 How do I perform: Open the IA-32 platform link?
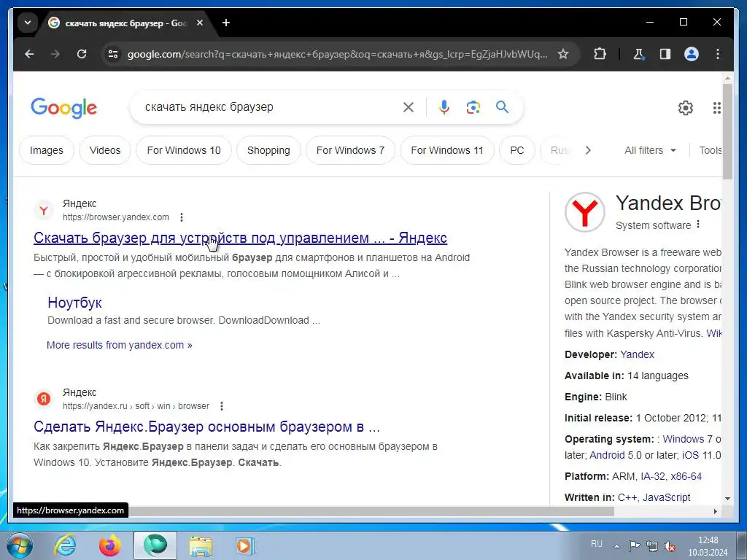coord(653,476)
